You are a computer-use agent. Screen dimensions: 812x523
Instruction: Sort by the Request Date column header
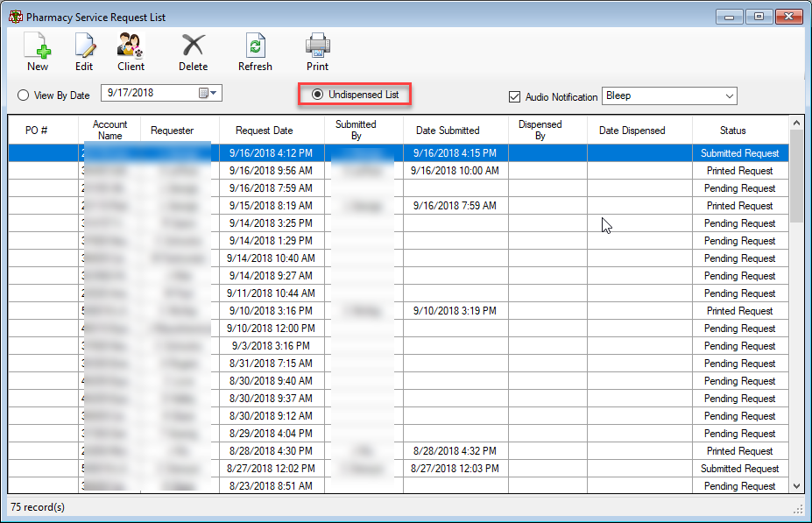tap(265, 131)
